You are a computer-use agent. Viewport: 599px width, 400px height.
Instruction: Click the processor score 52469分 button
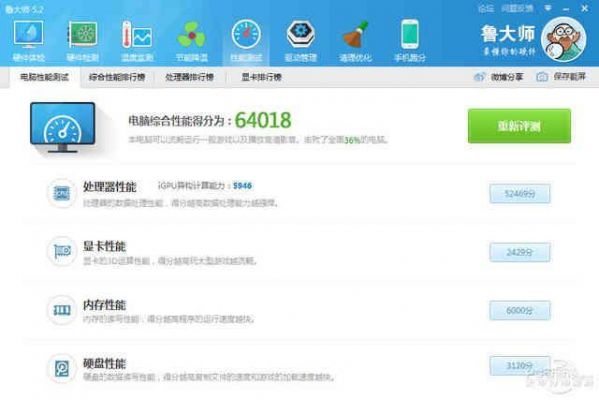click(520, 194)
